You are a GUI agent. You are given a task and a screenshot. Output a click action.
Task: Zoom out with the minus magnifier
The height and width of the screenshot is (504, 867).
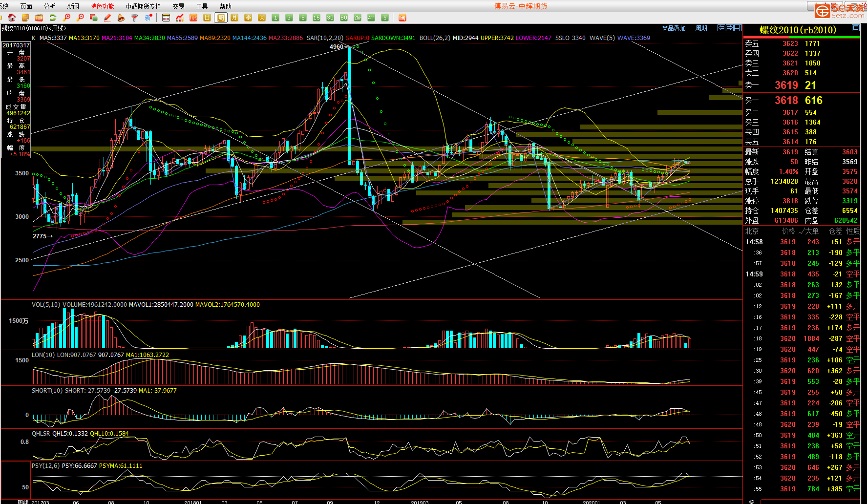tap(81, 18)
